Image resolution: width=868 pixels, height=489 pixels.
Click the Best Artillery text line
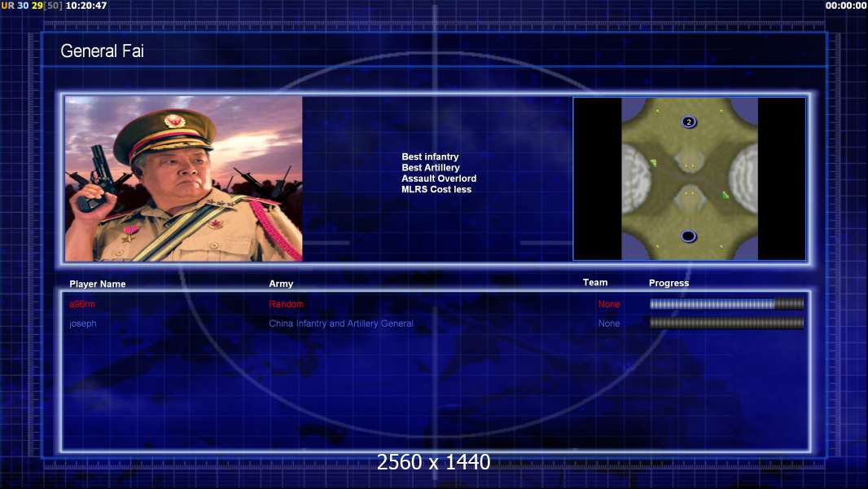(x=431, y=167)
